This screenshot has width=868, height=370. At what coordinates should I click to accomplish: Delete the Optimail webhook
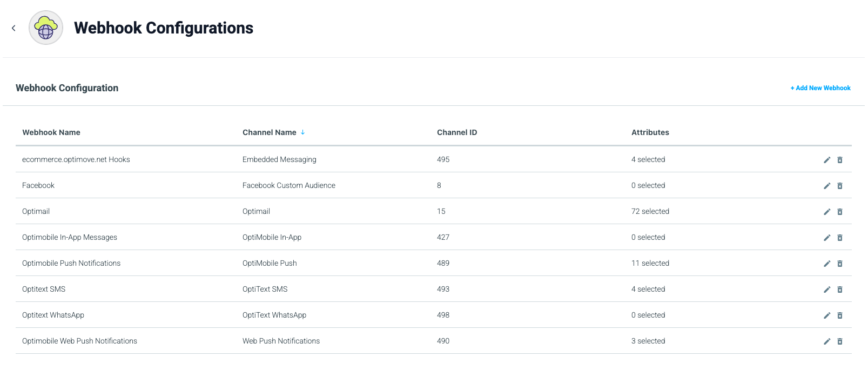click(x=840, y=212)
